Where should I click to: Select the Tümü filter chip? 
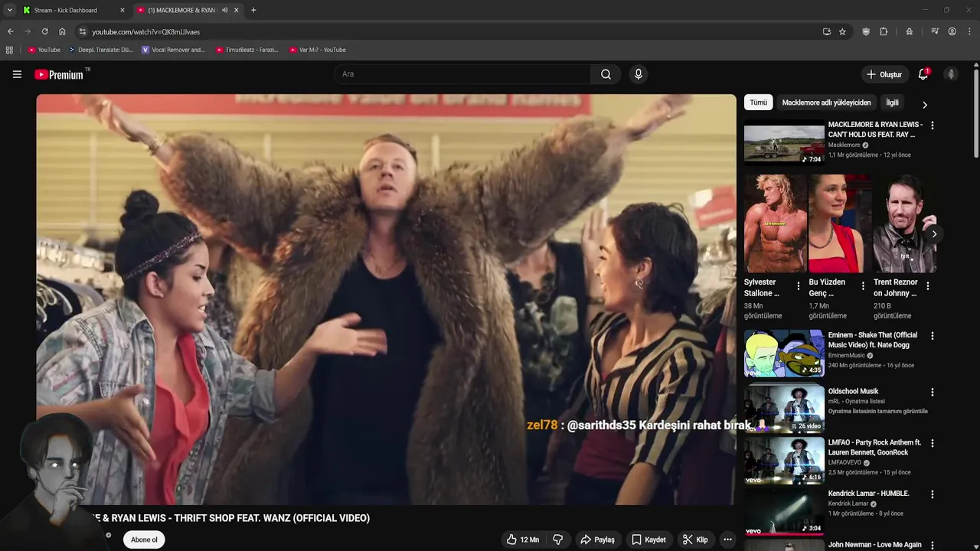point(758,103)
